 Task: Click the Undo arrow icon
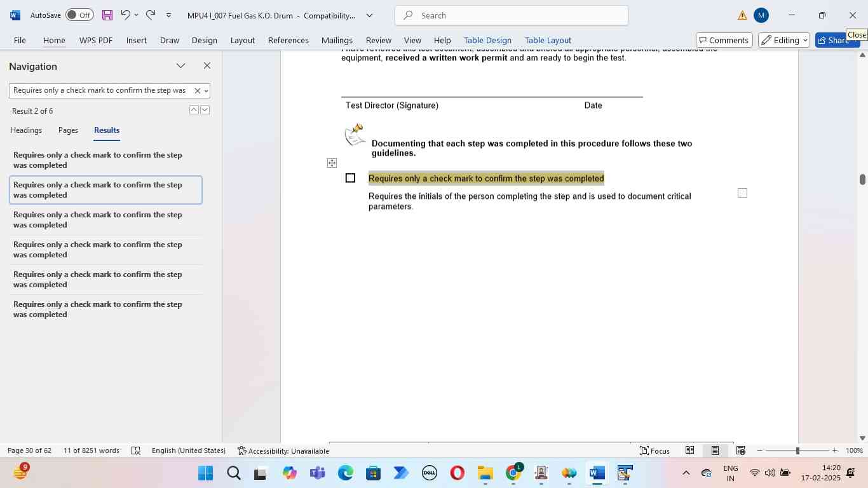pyautogui.click(x=125, y=15)
